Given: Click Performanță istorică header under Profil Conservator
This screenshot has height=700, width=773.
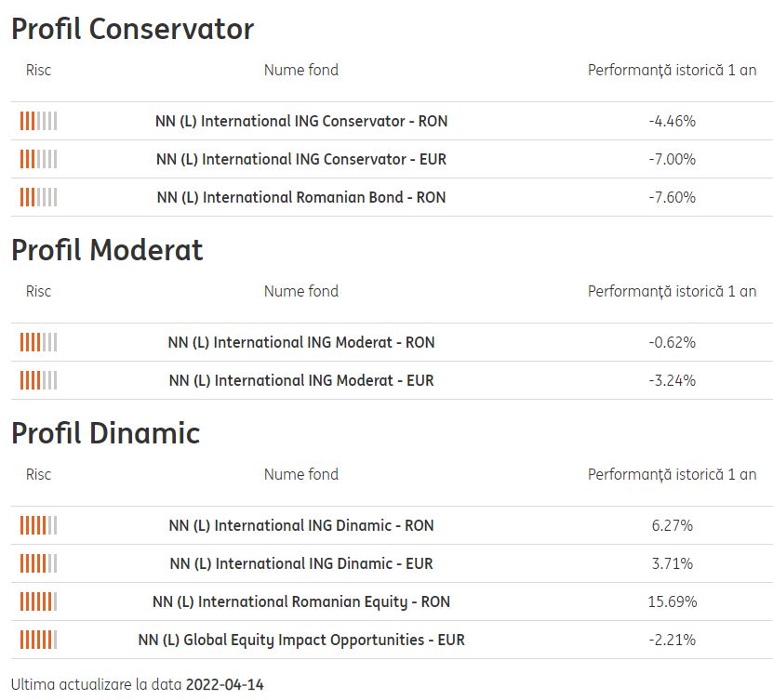Looking at the screenshot, I should (672, 70).
